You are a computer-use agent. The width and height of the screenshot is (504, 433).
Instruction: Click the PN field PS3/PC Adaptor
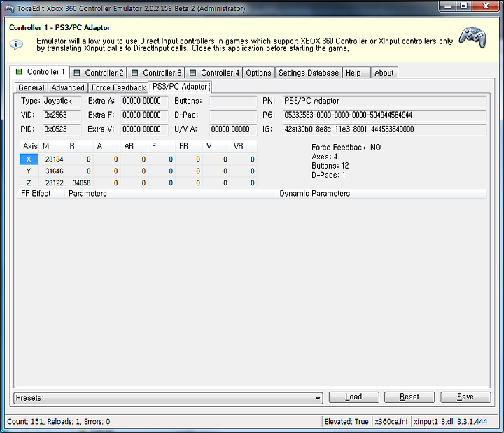point(385,101)
